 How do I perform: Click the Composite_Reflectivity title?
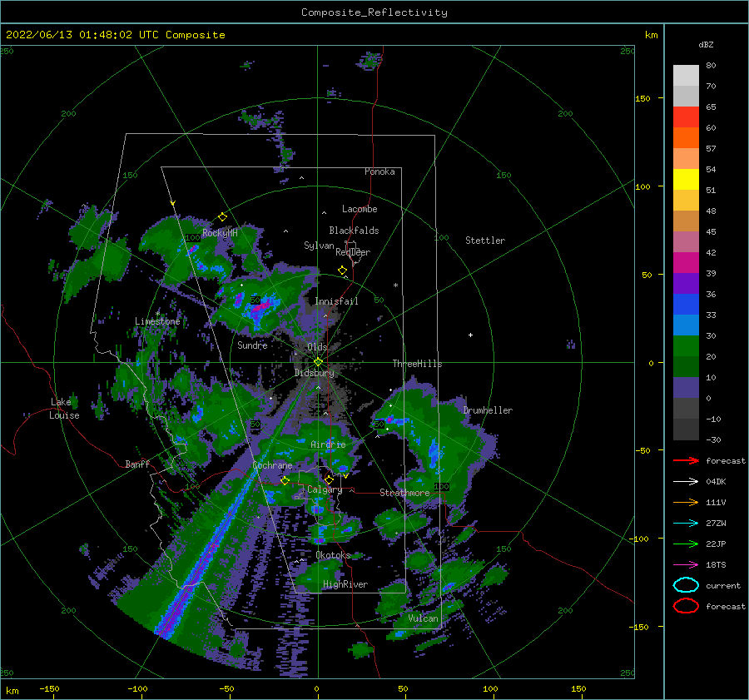(374, 12)
